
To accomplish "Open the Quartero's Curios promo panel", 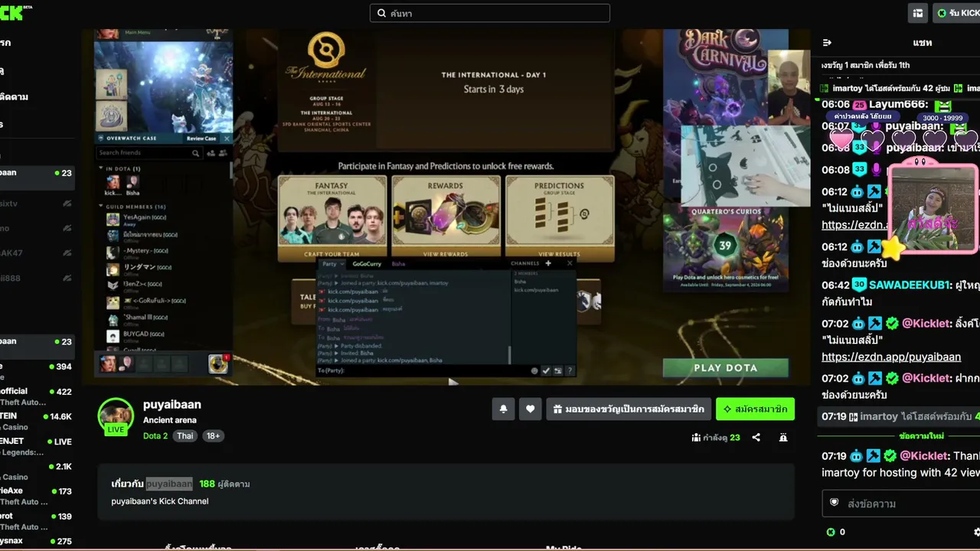I will [x=726, y=249].
